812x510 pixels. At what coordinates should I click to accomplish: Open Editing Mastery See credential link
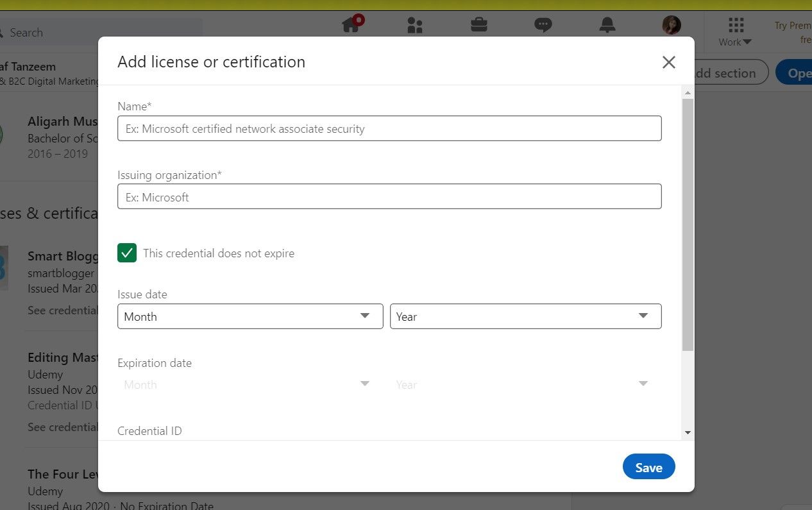[x=63, y=427]
